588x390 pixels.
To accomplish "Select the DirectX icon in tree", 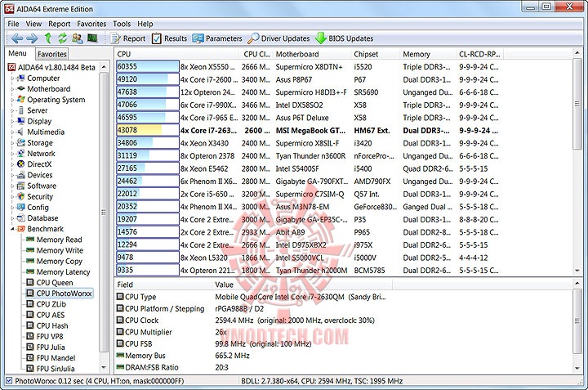I will coord(21,164).
